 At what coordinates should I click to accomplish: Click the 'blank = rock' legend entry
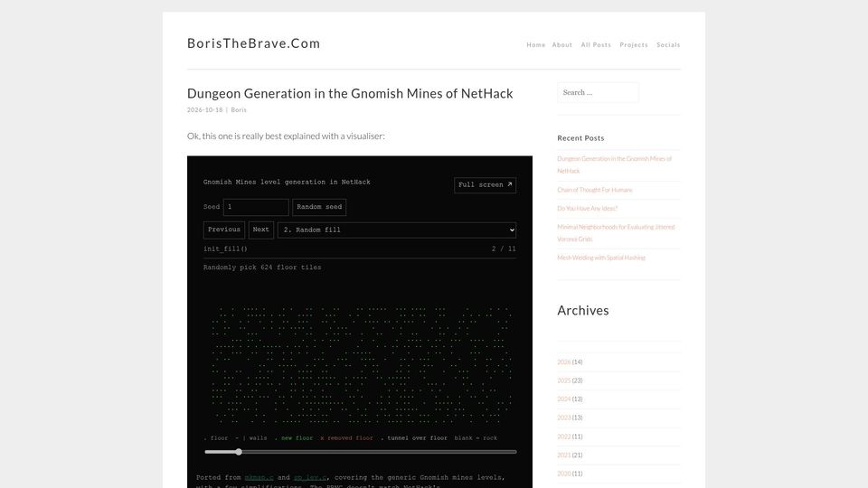click(x=476, y=438)
